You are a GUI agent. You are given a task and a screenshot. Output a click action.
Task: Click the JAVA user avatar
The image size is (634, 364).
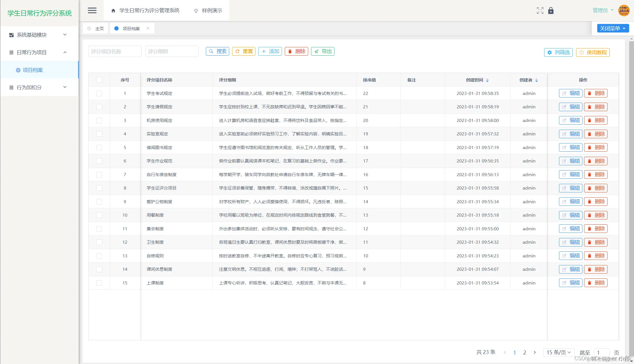[x=624, y=11]
